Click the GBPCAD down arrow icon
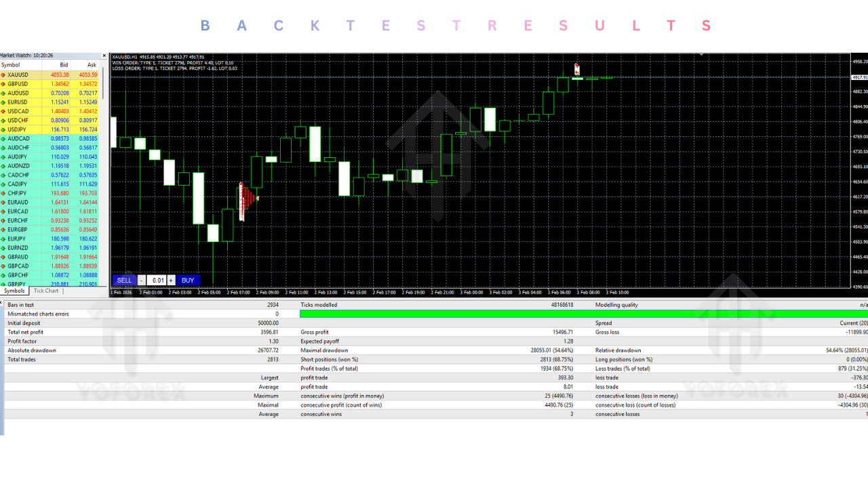The image size is (868, 488). (3, 266)
